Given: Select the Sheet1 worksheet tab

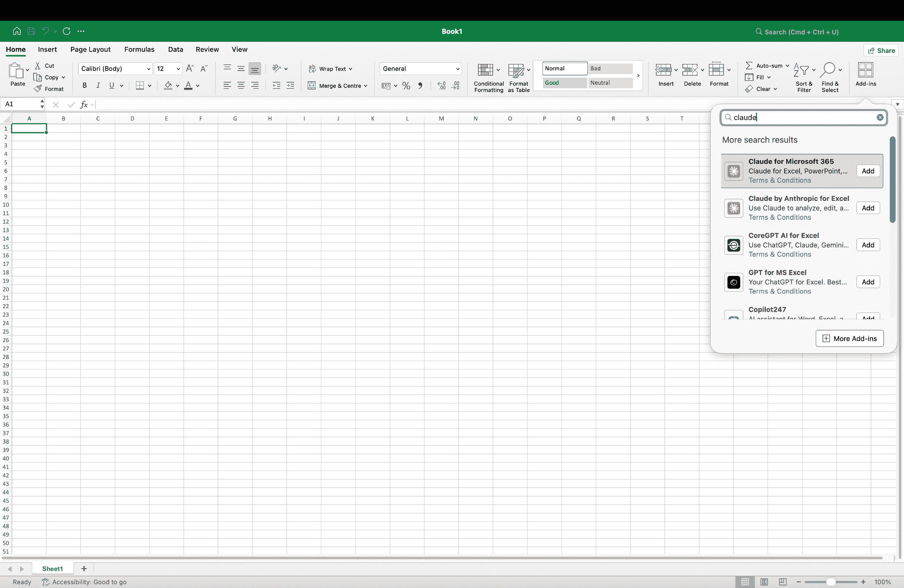Looking at the screenshot, I should coord(53,569).
